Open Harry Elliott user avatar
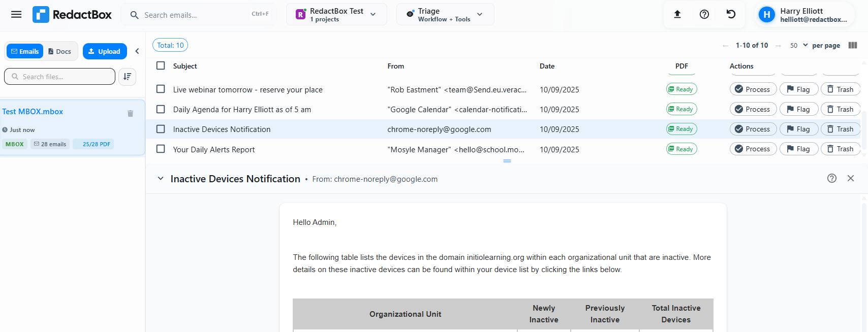The height and width of the screenshot is (332, 868). pyautogui.click(x=767, y=15)
